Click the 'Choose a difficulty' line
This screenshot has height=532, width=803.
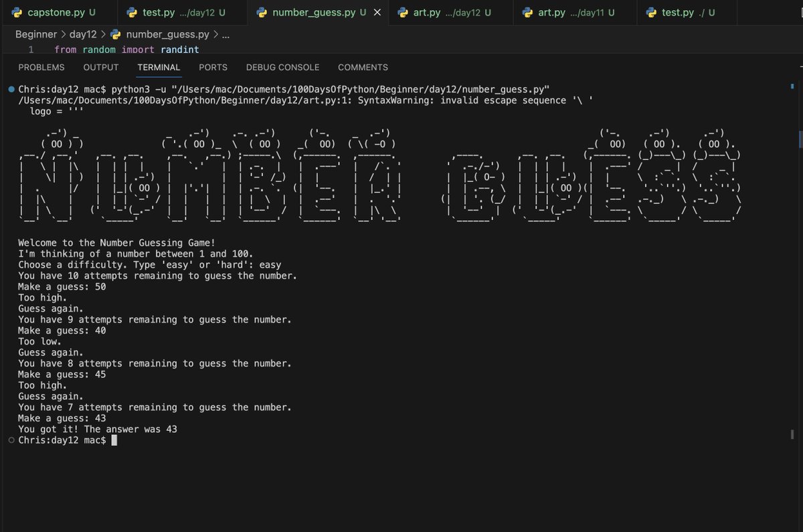[150, 265]
